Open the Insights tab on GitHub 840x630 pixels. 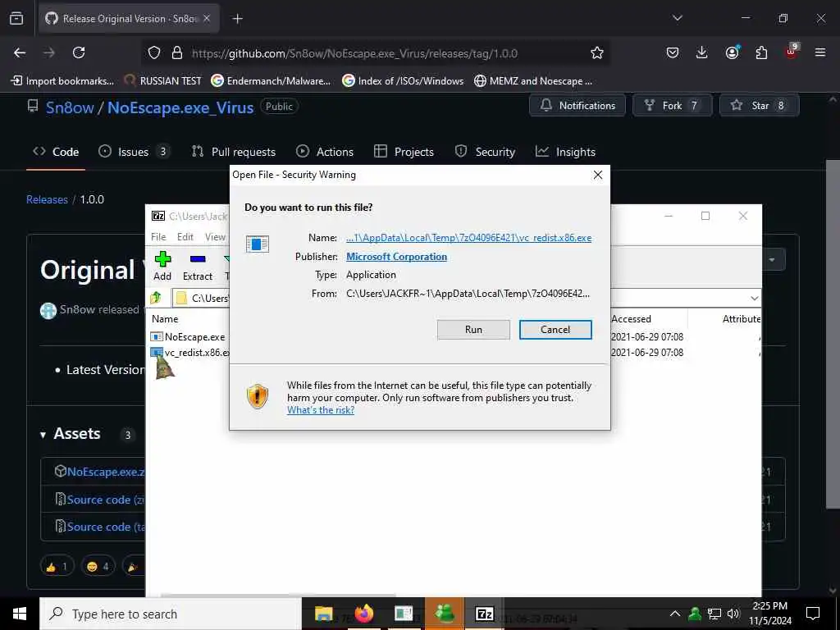(565, 152)
